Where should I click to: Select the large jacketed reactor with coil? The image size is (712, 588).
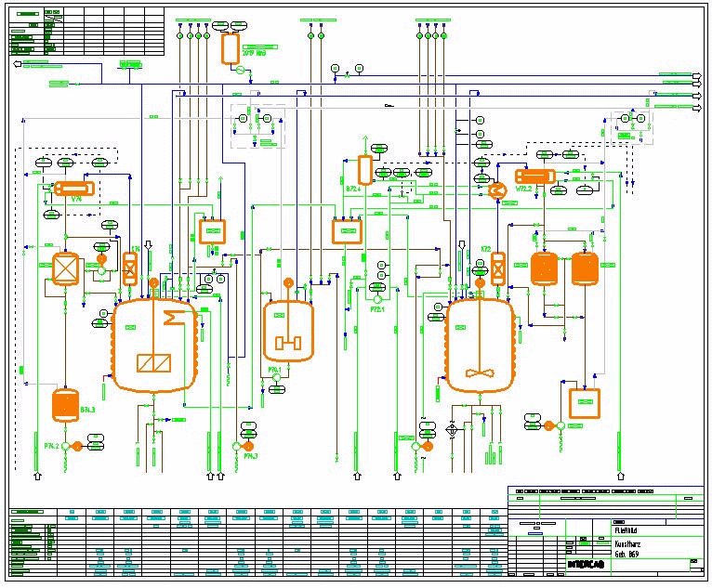click(154, 345)
